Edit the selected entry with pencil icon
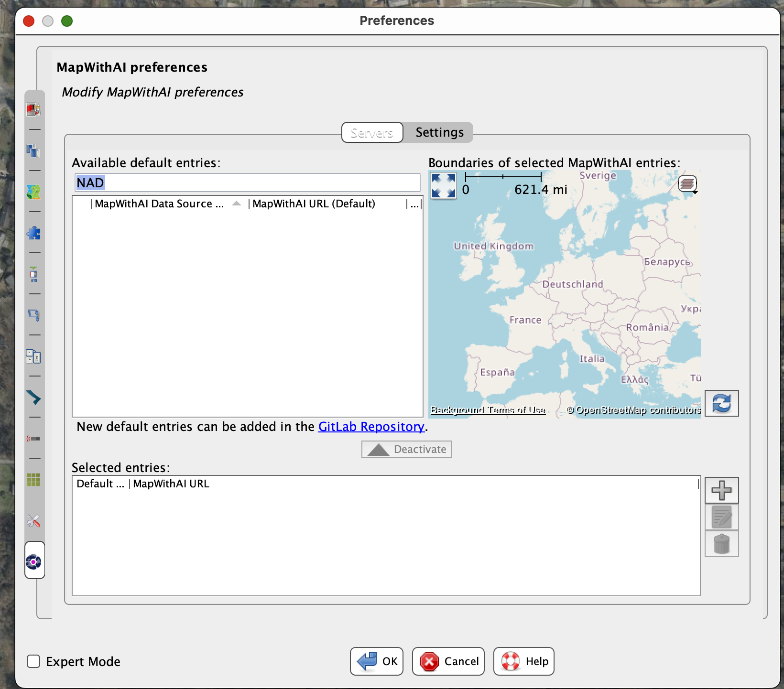Screen dimensions: 784x689 click(x=722, y=517)
